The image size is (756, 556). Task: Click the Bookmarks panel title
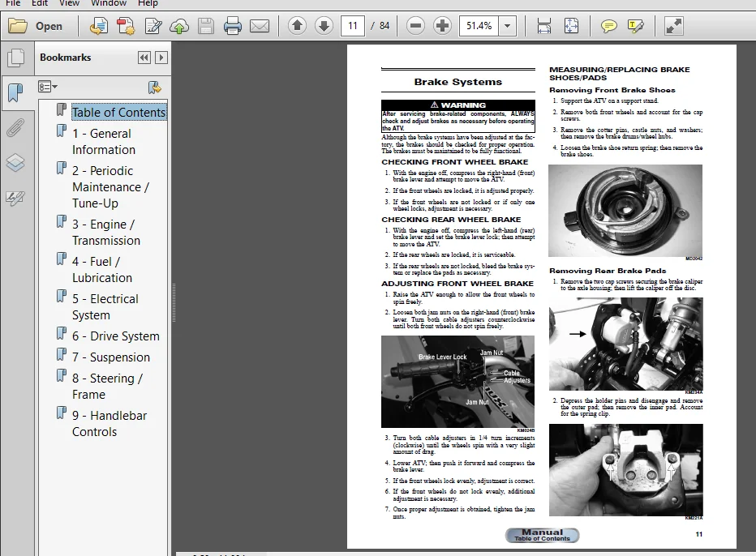[x=65, y=58]
